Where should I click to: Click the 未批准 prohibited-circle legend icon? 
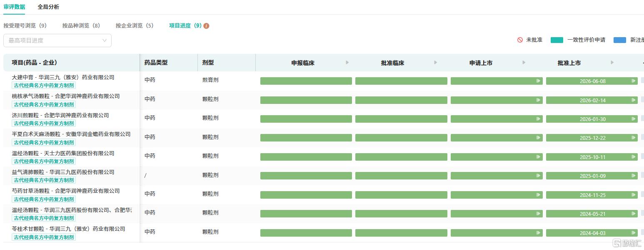pyautogui.click(x=520, y=40)
